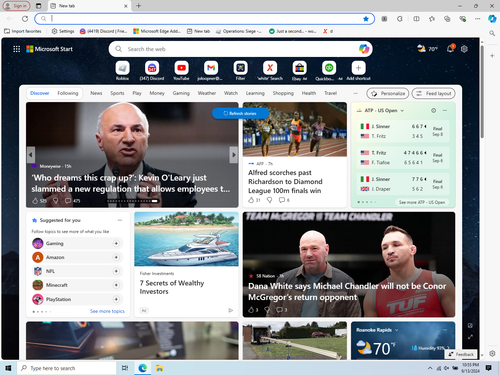Open See more topics link
This screenshot has width=500, height=375.
(x=107, y=311)
